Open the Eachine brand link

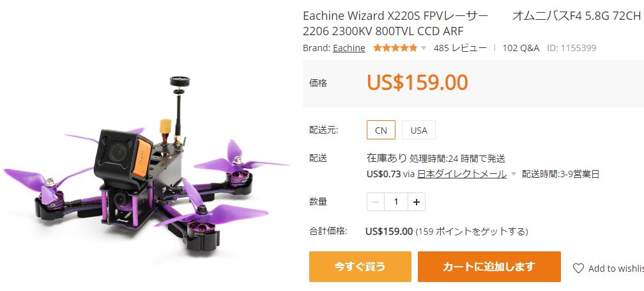(x=349, y=48)
